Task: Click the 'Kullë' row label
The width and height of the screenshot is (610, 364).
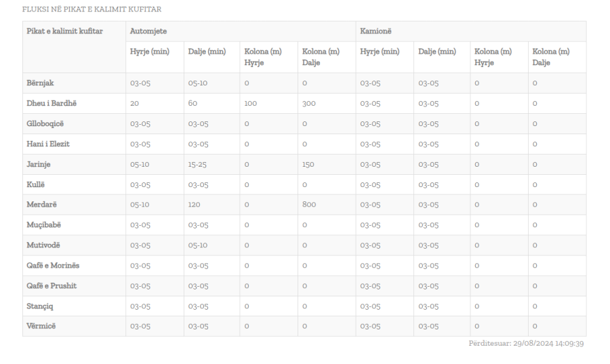Action: 35,185
